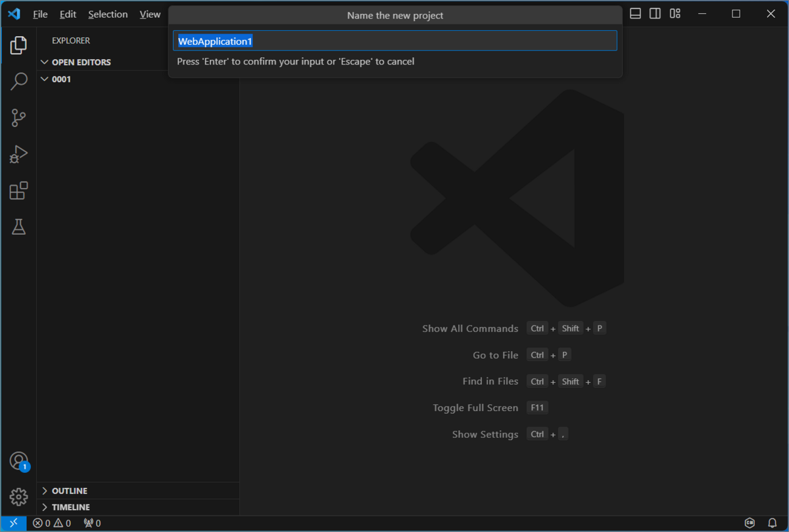Open the Selection menu
Screen dimensions: 789x532
(108, 14)
